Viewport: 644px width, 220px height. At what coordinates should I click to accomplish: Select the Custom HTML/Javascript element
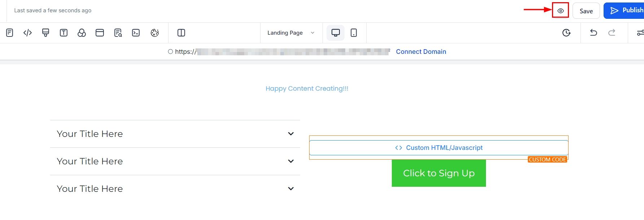[439, 148]
